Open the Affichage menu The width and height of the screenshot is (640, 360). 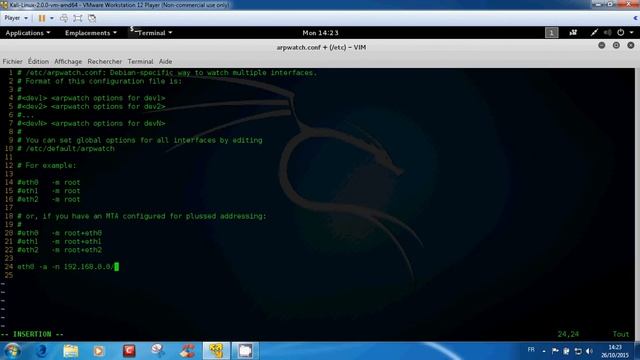pos(68,62)
